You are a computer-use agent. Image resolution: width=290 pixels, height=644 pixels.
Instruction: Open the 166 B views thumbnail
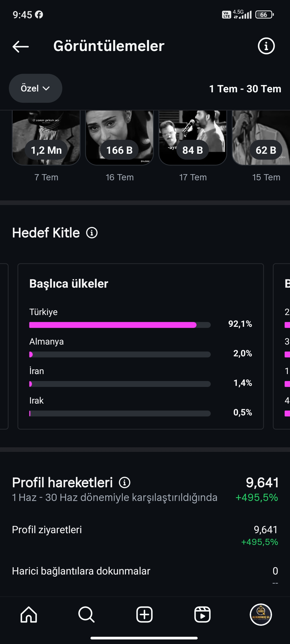pyautogui.click(x=119, y=138)
